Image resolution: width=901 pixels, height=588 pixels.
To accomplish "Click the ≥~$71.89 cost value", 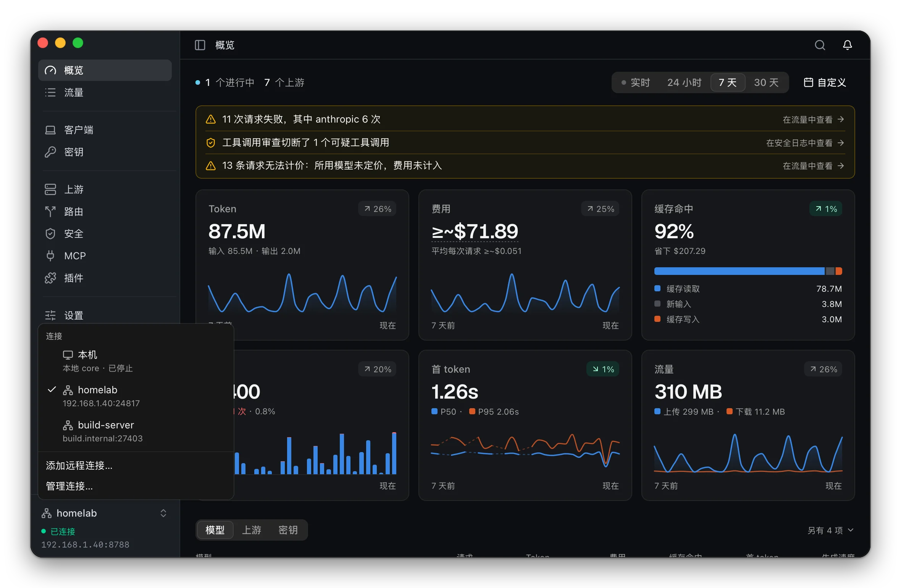I will pos(475,231).
